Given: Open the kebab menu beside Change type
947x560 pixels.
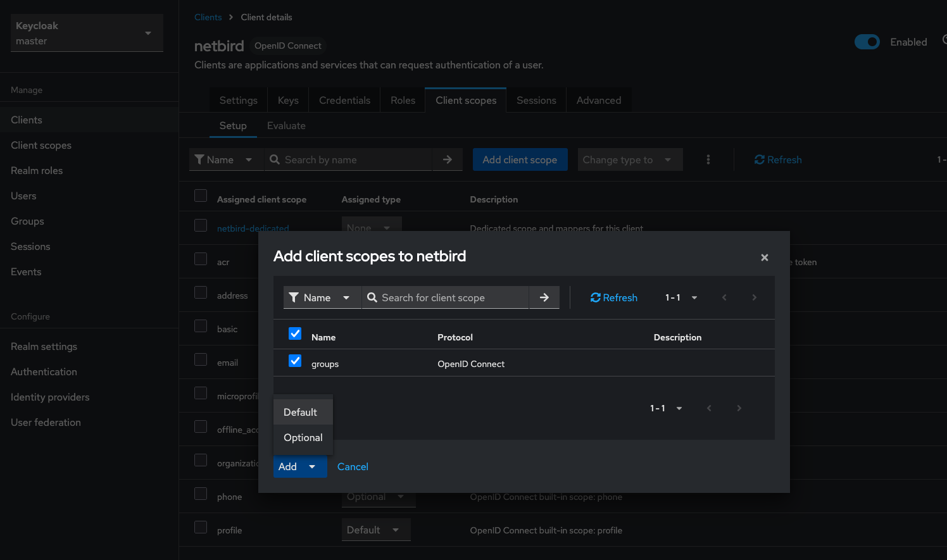Looking at the screenshot, I should 708,159.
